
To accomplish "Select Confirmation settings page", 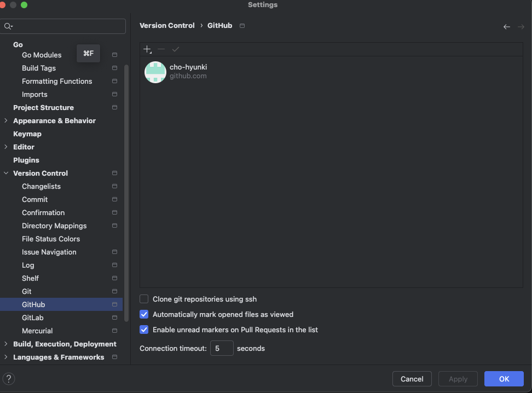I will pyautogui.click(x=43, y=212).
